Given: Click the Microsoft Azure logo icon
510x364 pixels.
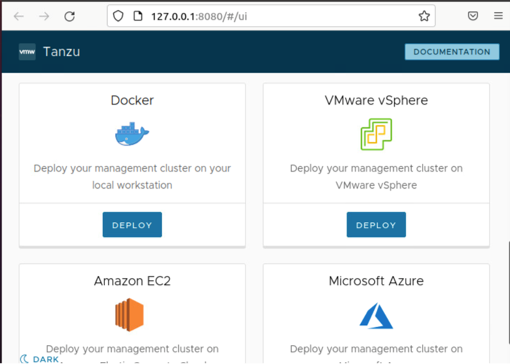Looking at the screenshot, I should click(376, 316).
